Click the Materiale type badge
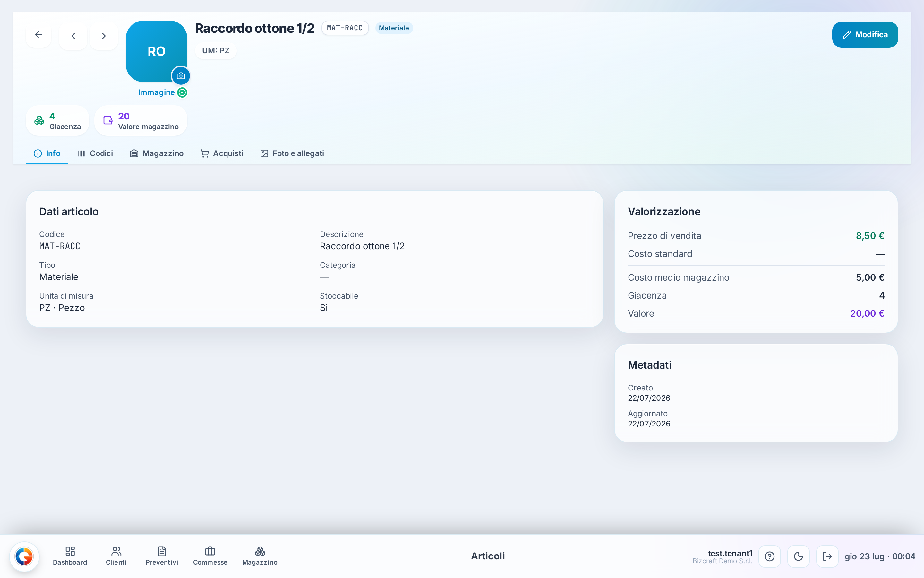The height and width of the screenshot is (578, 924). 394,28
